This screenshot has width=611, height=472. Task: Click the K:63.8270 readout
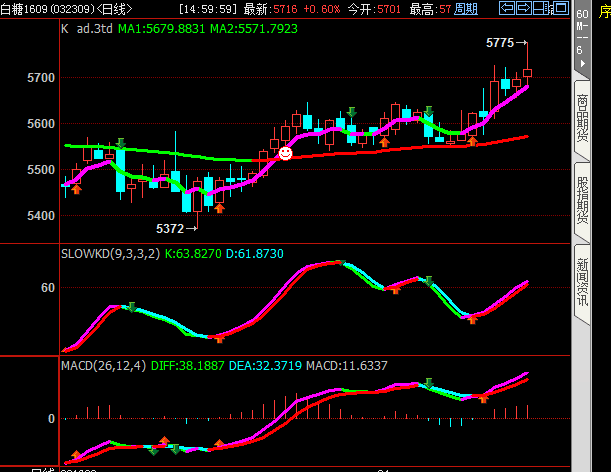[193, 254]
